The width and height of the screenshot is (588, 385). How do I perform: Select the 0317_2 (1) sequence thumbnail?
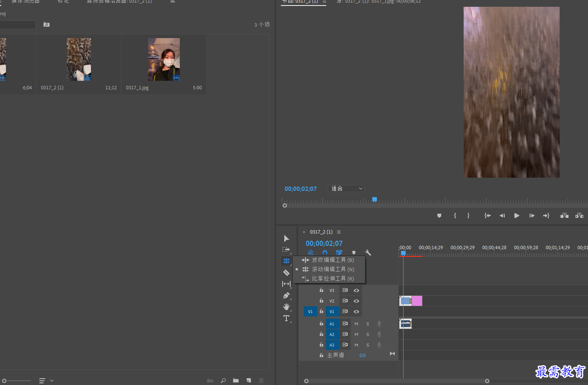(x=79, y=59)
